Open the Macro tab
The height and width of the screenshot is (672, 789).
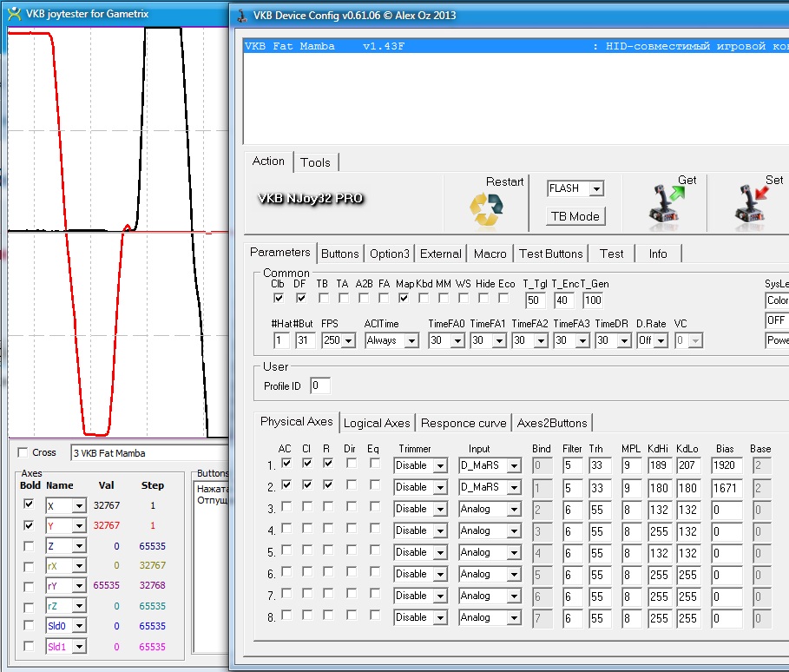coord(490,254)
